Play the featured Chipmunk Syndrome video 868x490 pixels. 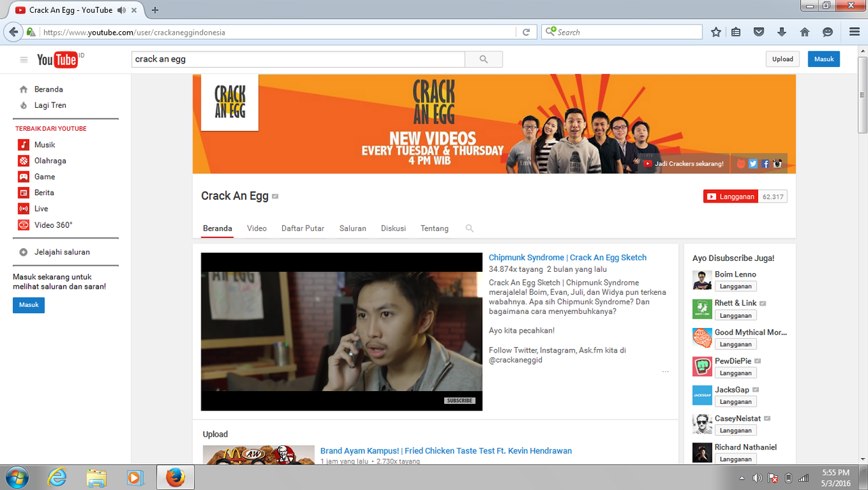coord(342,331)
